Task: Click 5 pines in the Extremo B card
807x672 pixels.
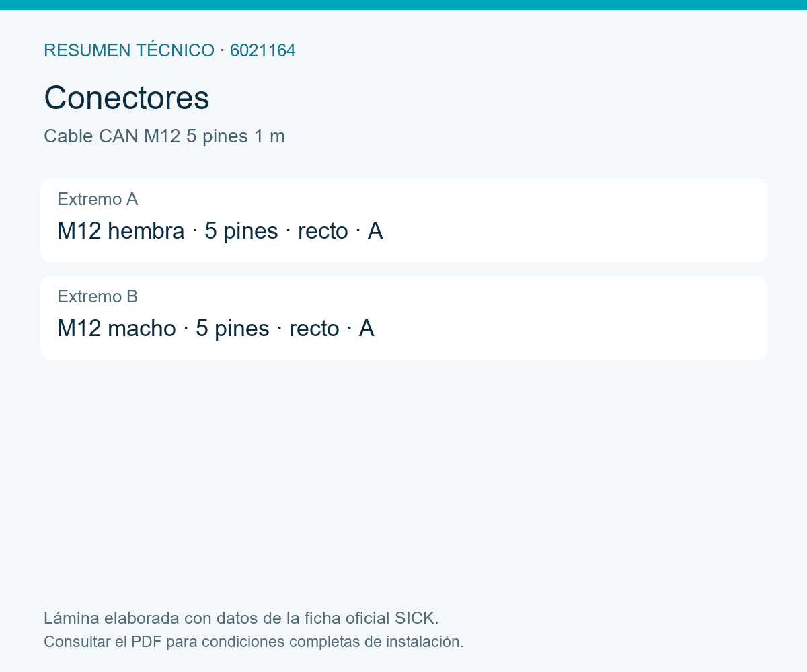Action: [233, 329]
